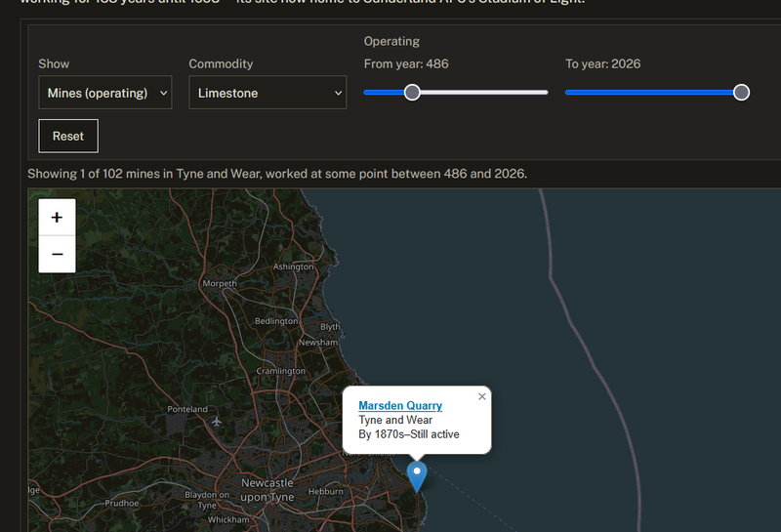This screenshot has width=781, height=532.
Task: Click the airport plane icon near Ponteland
Action: tap(216, 422)
